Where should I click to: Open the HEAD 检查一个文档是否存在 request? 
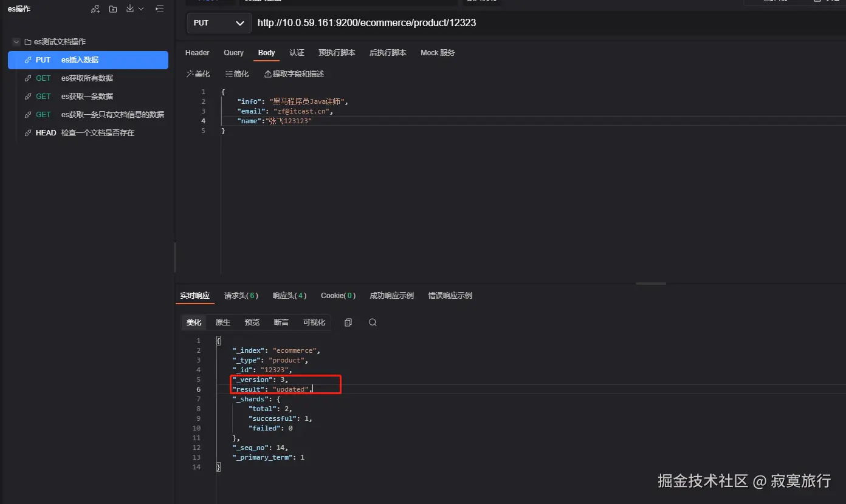tap(88, 133)
